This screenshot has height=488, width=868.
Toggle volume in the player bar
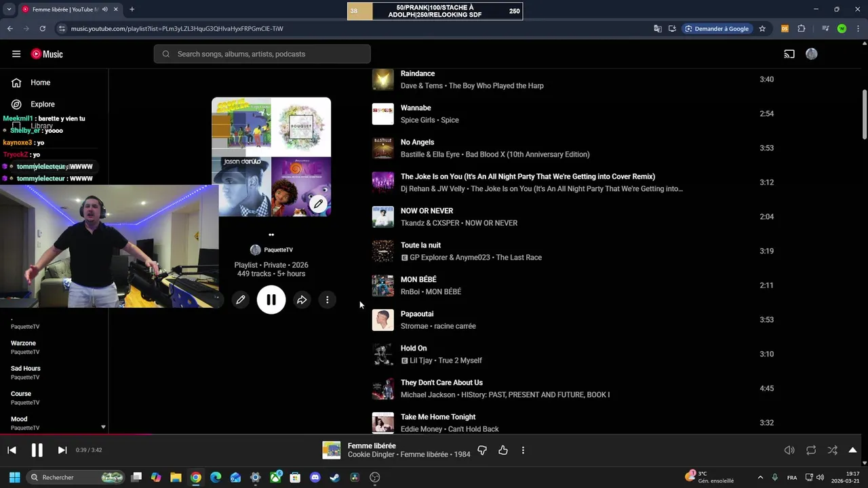(x=789, y=450)
